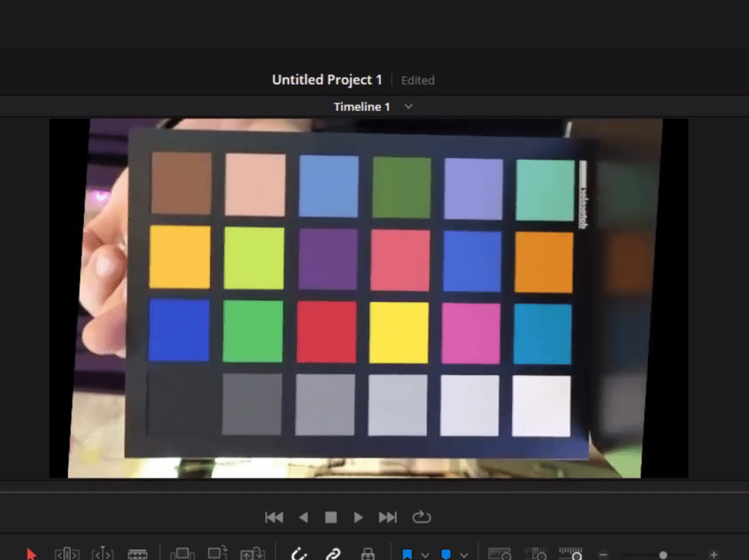Click the Custom Zoom icon

[571, 554]
